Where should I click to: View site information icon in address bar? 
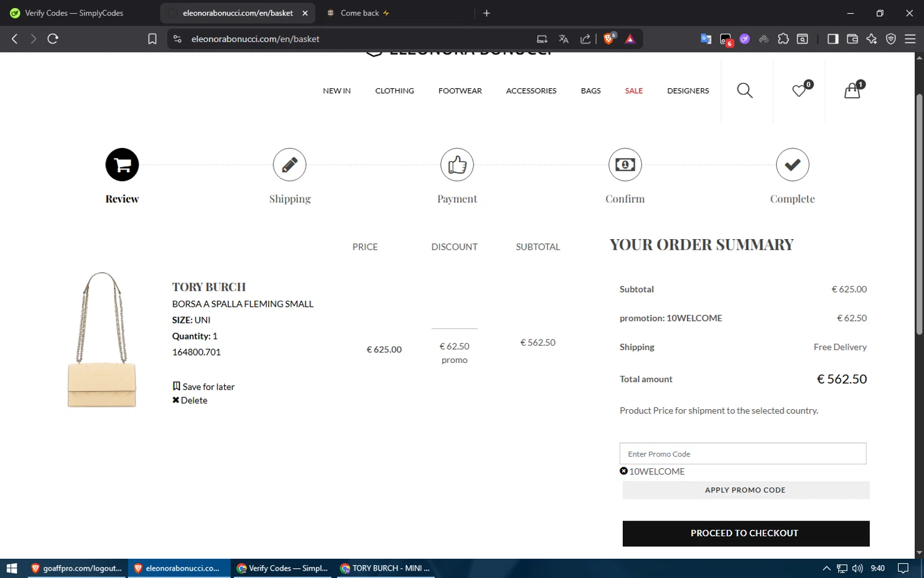coord(177,39)
